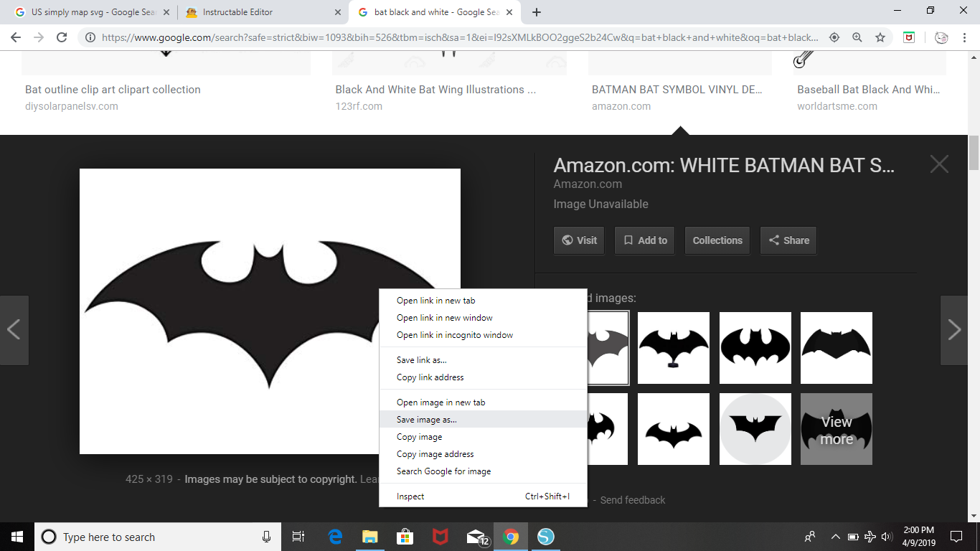The width and height of the screenshot is (980, 551).
Task: Click the browser Forward arrow
Action: (39, 37)
